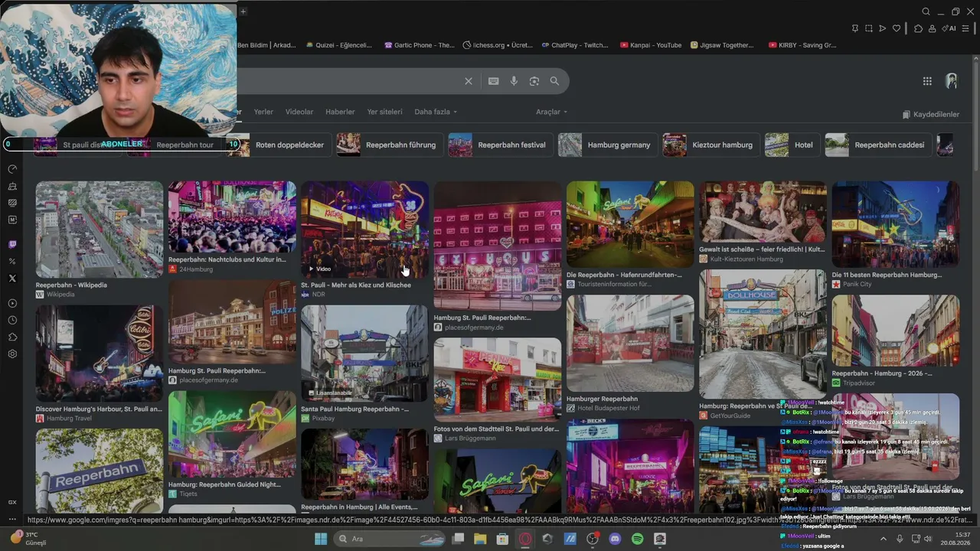
Task: Show hidden system tray icons chevron
Action: pyautogui.click(x=883, y=539)
